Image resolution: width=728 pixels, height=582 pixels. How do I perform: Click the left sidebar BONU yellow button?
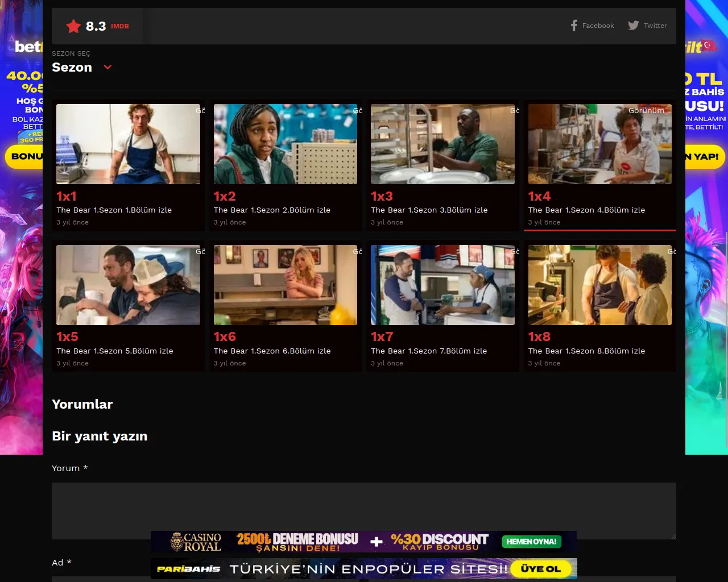point(24,156)
